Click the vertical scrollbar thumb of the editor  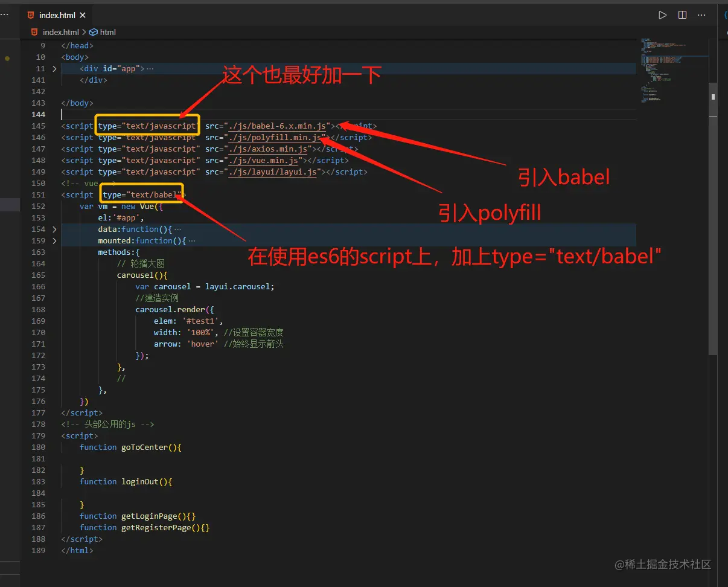point(713,219)
